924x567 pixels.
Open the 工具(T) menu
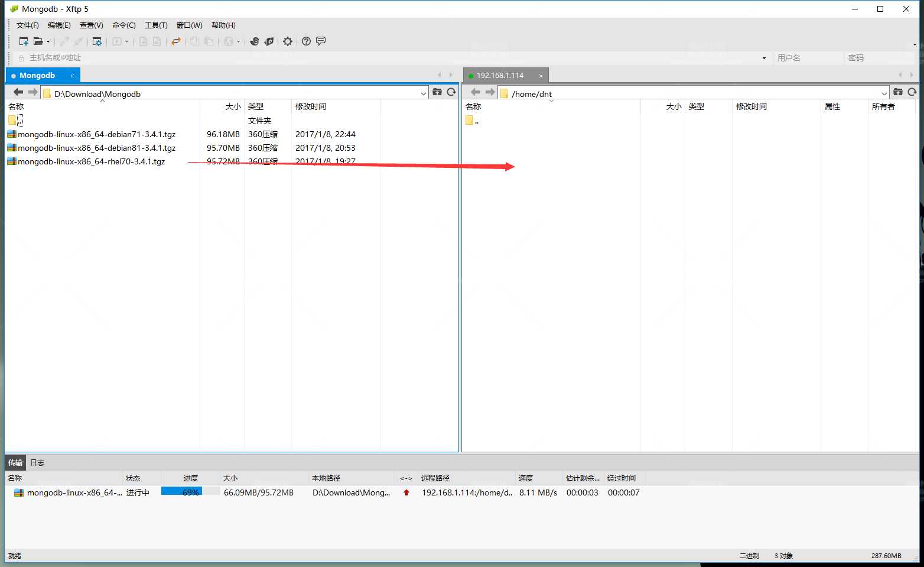(156, 25)
